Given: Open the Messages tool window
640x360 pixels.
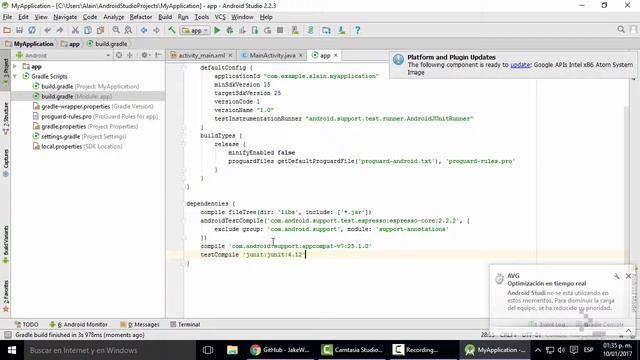Looking at the screenshot, I should coord(140,324).
